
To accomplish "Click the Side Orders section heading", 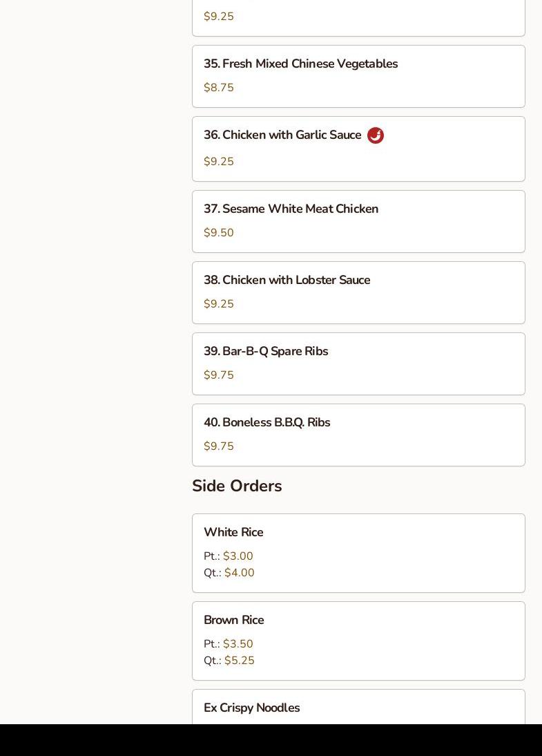I will [237, 486].
